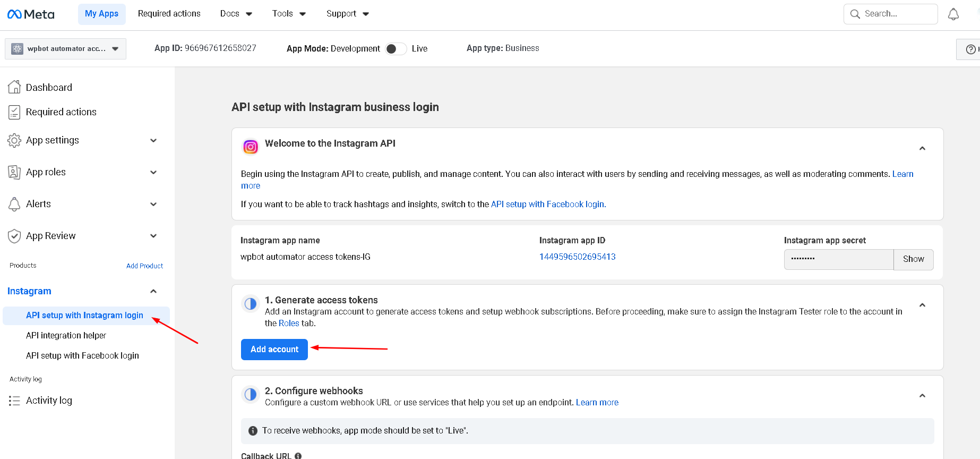Viewport: 980px width, 459px height.
Task: Open the My Apps tab
Action: point(101,14)
